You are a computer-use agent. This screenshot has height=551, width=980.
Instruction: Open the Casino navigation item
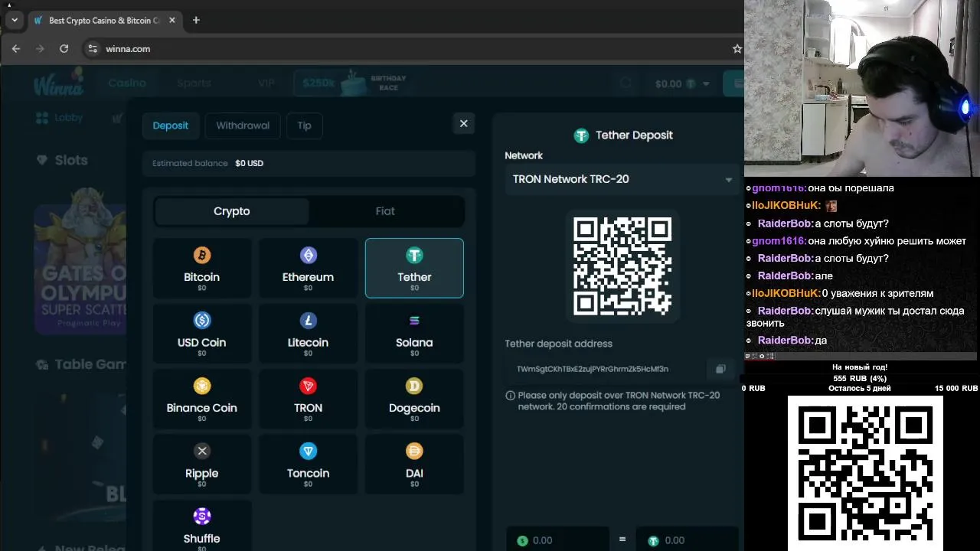click(x=127, y=83)
